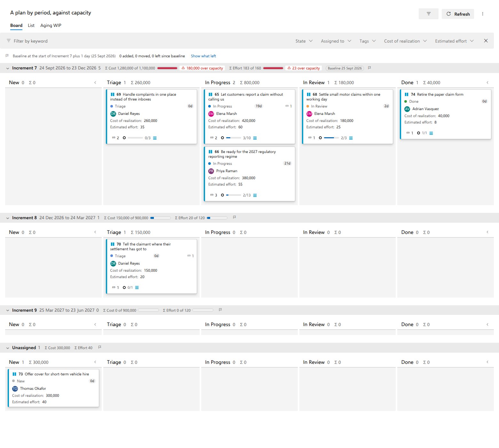Click Thomas Okafor avatar on card 73

15,388
